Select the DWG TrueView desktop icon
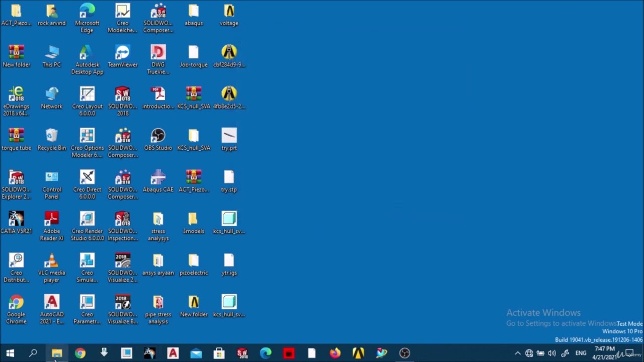The image size is (644, 362). pyautogui.click(x=158, y=59)
